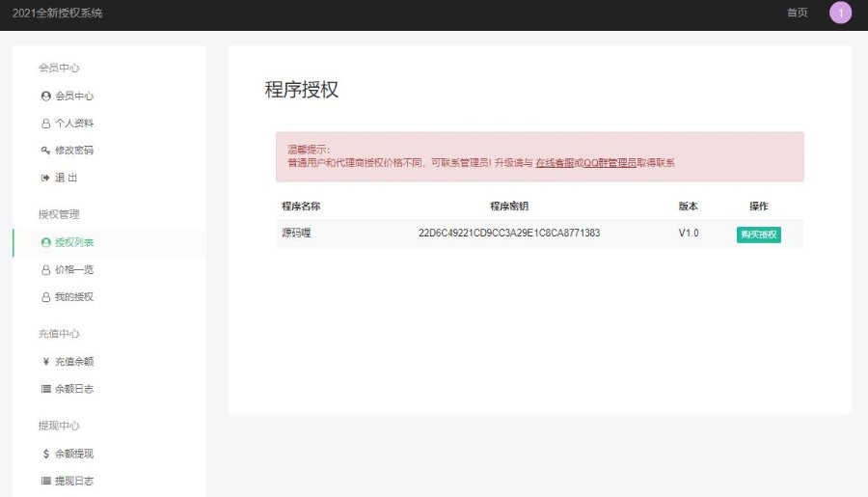Go to 首页 in top navigation
The image size is (868, 497).
pyautogui.click(x=797, y=13)
